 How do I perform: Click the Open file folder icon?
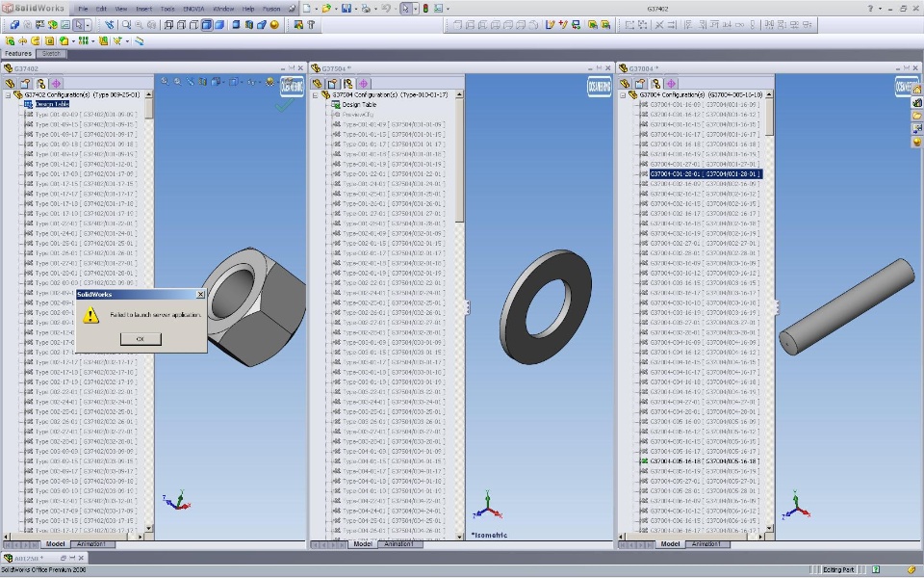[x=326, y=9]
